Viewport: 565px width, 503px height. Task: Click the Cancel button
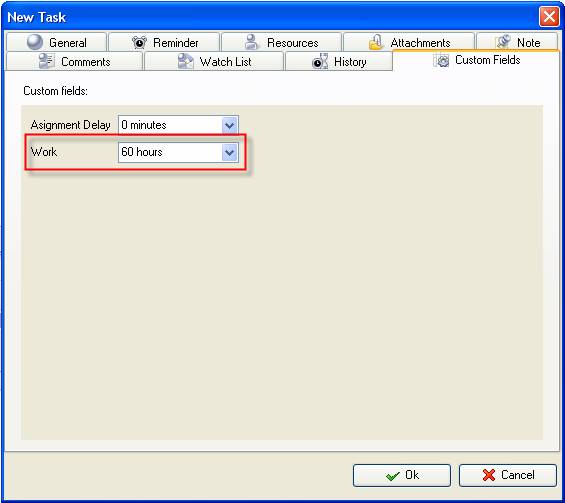tap(508, 475)
